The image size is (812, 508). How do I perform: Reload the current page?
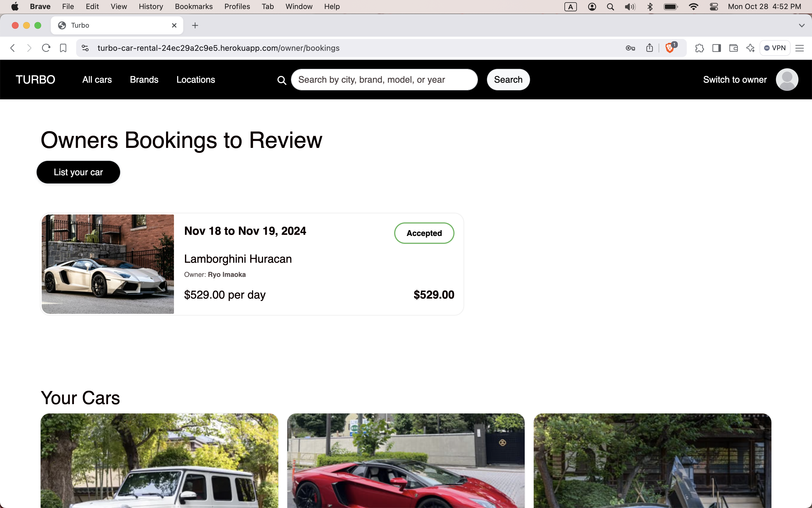coord(46,48)
